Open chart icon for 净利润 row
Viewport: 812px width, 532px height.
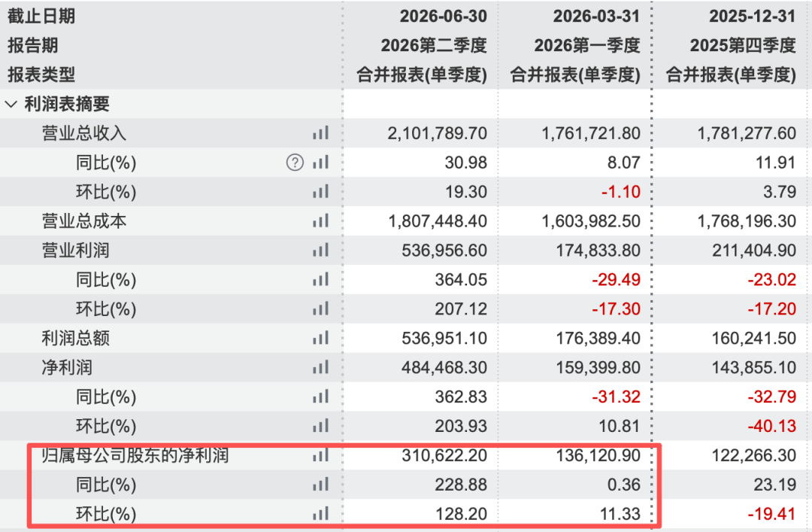[320, 368]
